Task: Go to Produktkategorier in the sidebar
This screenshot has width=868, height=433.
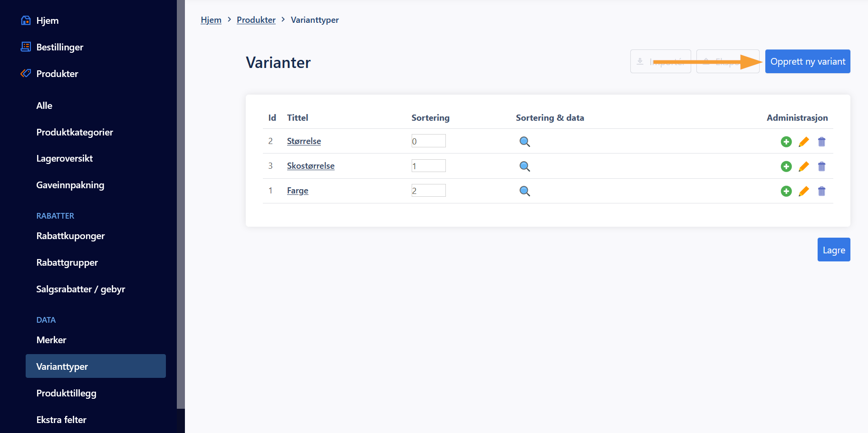Action: [75, 132]
